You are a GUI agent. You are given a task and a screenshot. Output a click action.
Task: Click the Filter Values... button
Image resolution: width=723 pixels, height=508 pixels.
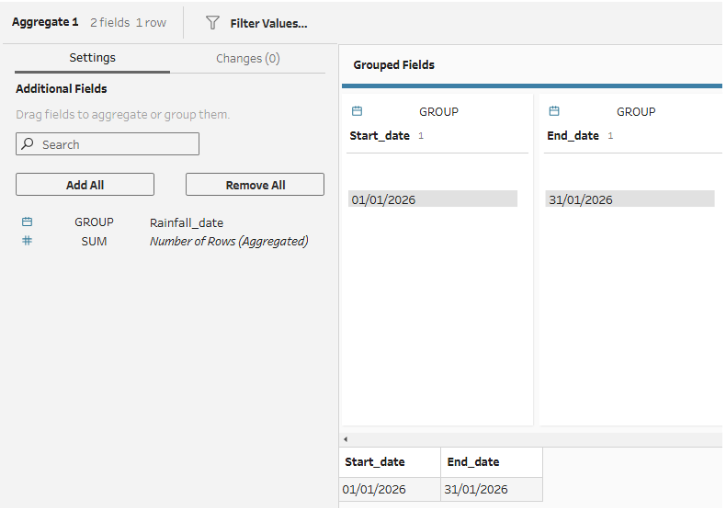pos(268,23)
